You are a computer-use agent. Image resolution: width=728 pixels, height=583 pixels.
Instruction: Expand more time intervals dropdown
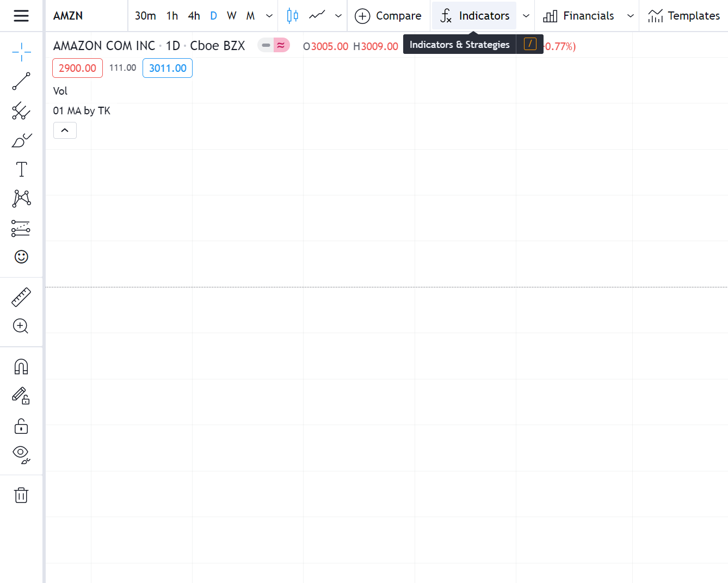pos(269,16)
